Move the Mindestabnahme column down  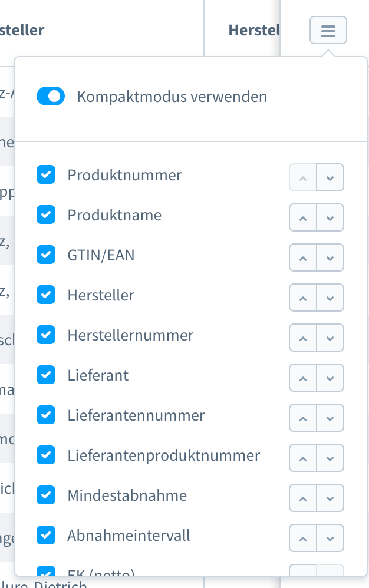coord(330,498)
